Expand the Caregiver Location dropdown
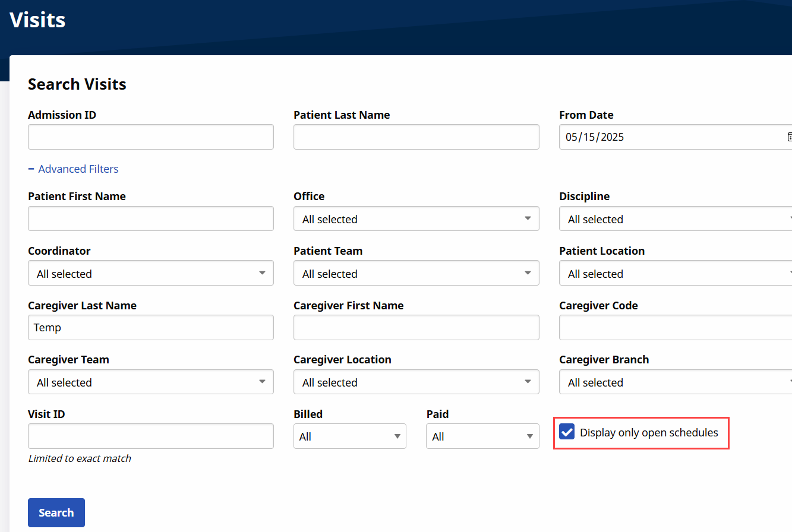The height and width of the screenshot is (532, 792). point(416,382)
